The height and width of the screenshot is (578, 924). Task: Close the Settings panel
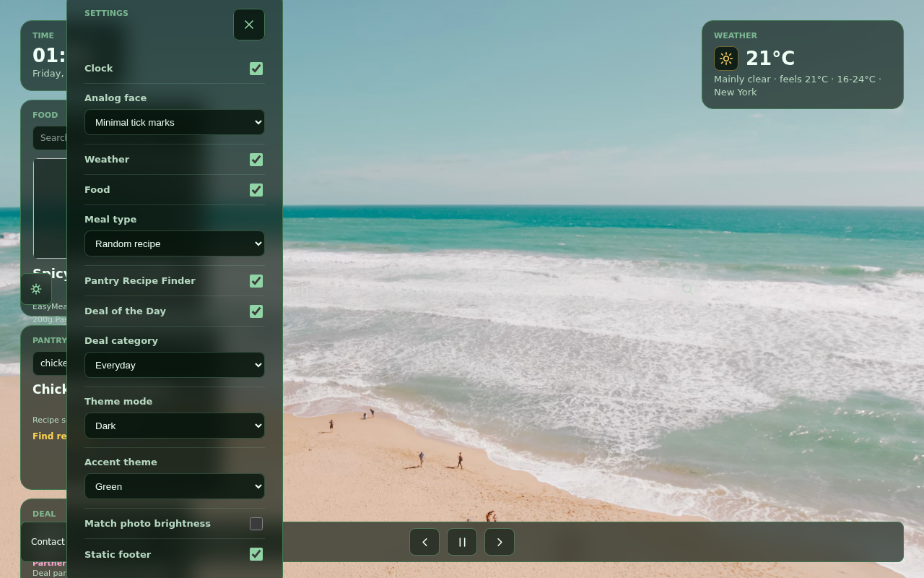249,25
